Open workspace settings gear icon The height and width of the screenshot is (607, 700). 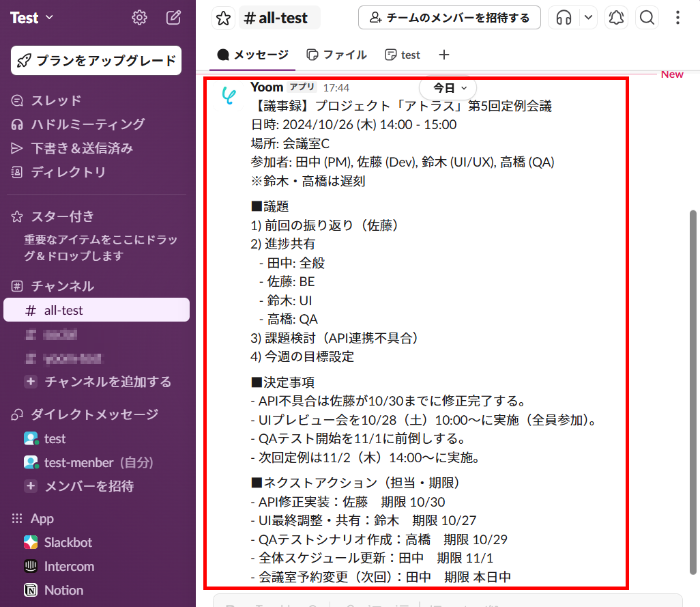[x=140, y=18]
